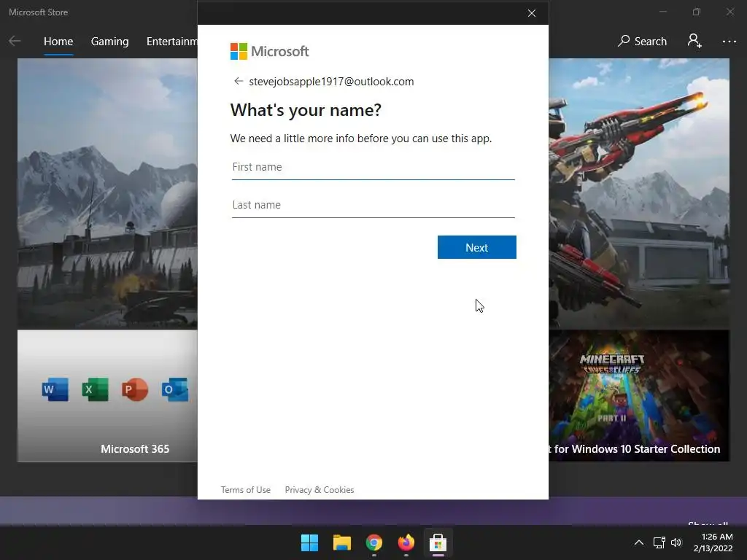The image size is (747, 560).
Task: Click the Excel icon in Microsoft 365 tile
Action: pyautogui.click(x=95, y=389)
